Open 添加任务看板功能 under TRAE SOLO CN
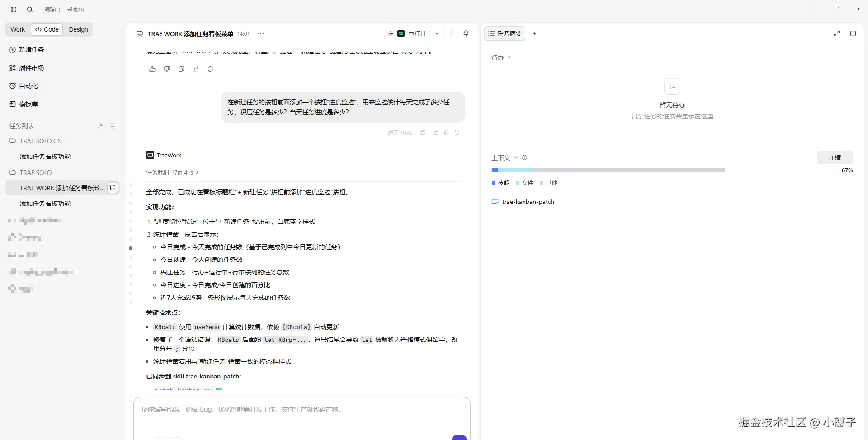Image resolution: width=868 pixels, height=440 pixels. (45, 156)
